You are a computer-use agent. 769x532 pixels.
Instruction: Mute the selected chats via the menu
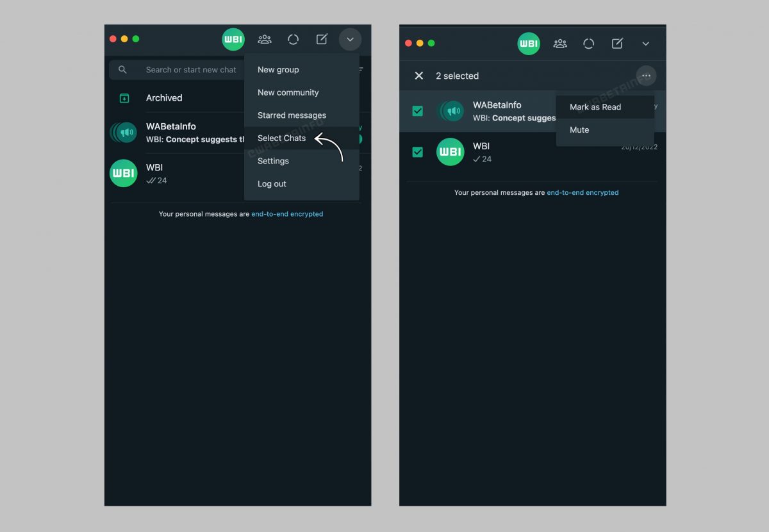click(579, 130)
